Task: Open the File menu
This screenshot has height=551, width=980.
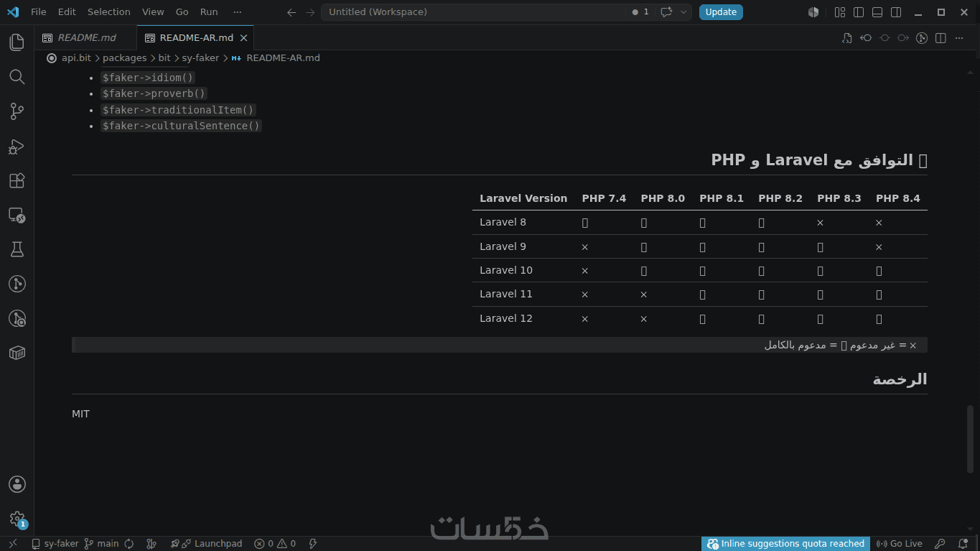Action: pyautogui.click(x=38, y=12)
